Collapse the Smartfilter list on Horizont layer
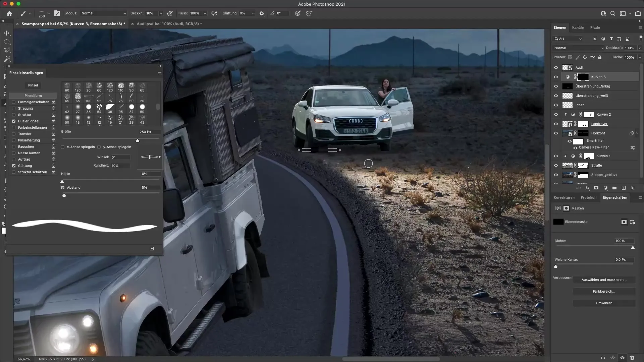This screenshot has width=644, height=362. pyautogui.click(x=637, y=133)
